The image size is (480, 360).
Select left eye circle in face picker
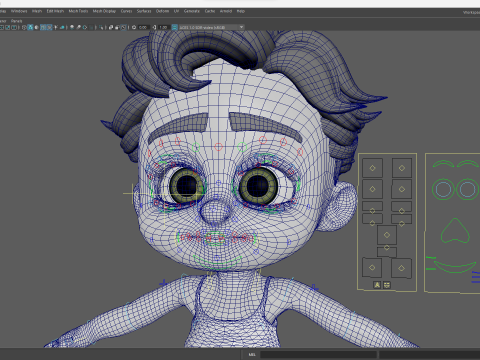pos(443,189)
